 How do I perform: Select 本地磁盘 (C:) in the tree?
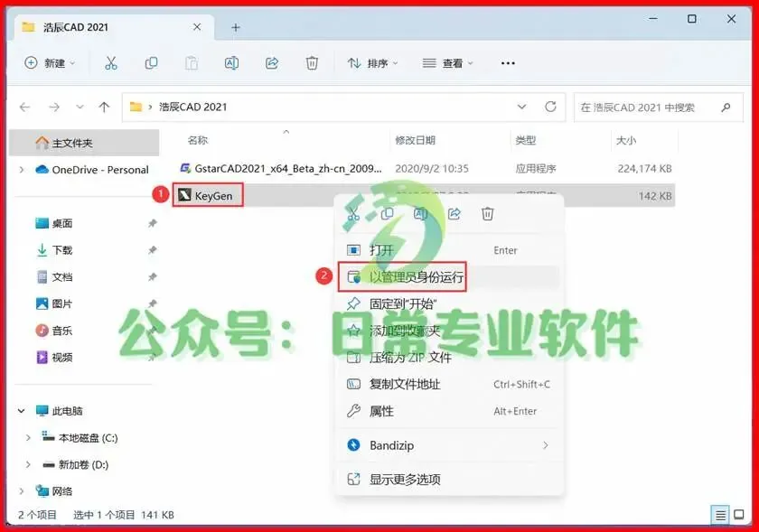[80, 437]
